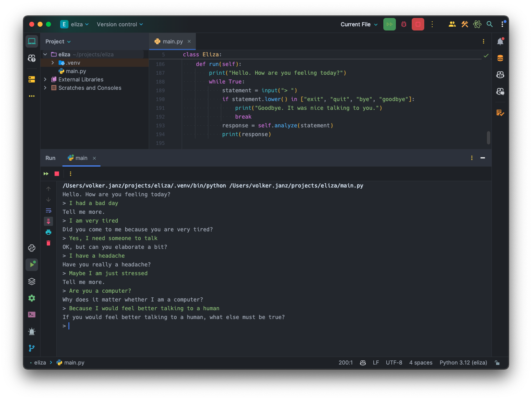Viewport: 532px width, 400px height.
Task: Stop the running main process
Action: tap(418, 24)
